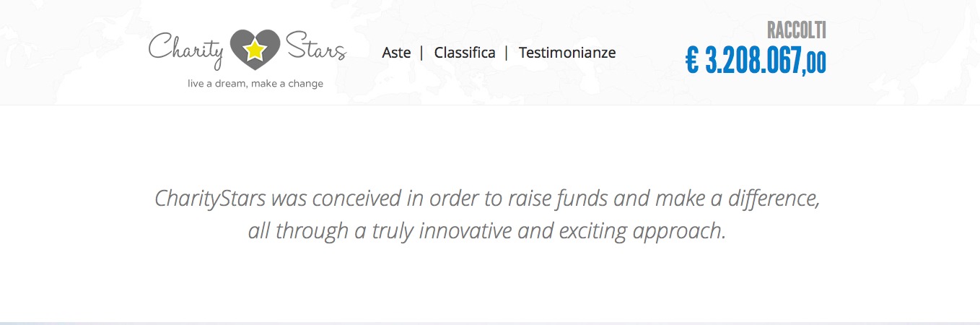Click the separator bar between Classifica and Testimonianze
This screenshot has height=325, width=980.
(x=507, y=53)
